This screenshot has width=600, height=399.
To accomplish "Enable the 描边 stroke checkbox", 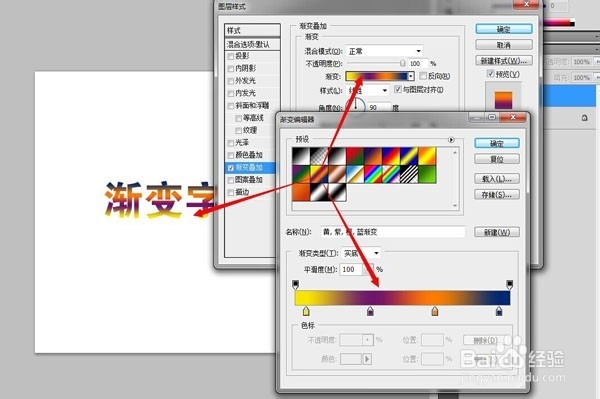I will click(231, 192).
